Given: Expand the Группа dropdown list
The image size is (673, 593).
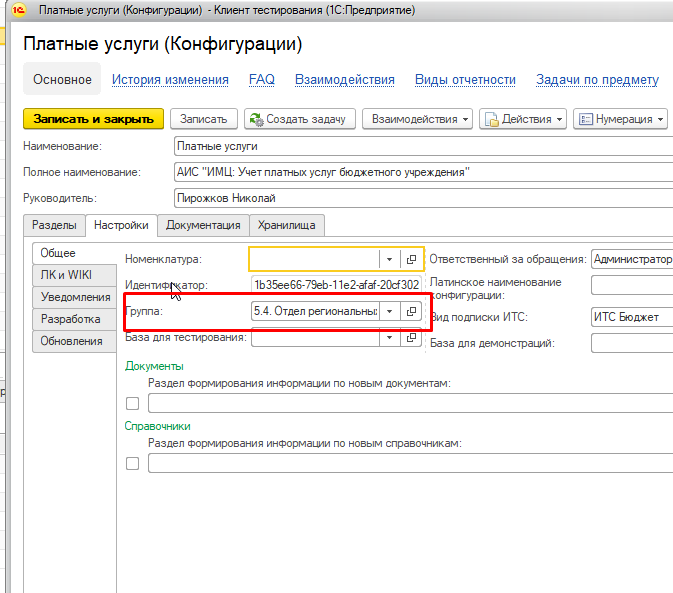Looking at the screenshot, I should pos(389,312).
